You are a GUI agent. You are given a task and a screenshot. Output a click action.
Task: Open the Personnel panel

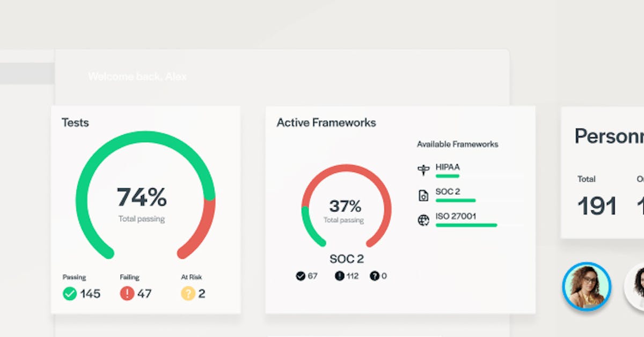point(609,137)
